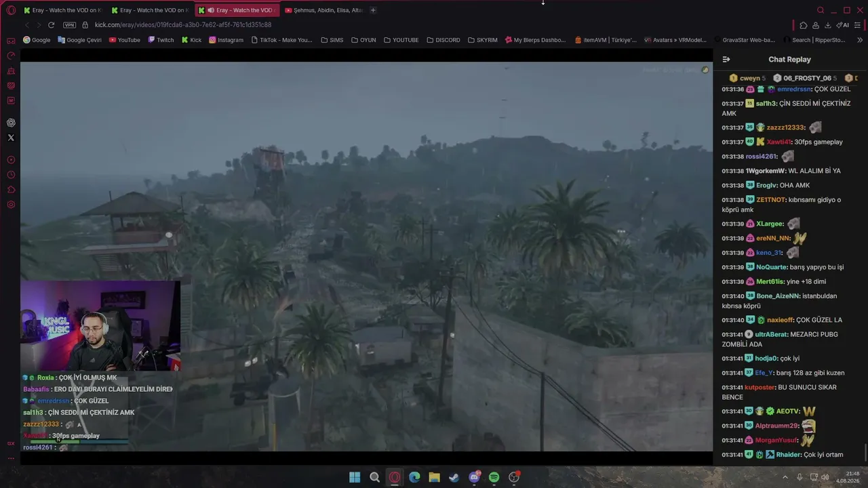Open Windows taskbar search

coord(374,477)
